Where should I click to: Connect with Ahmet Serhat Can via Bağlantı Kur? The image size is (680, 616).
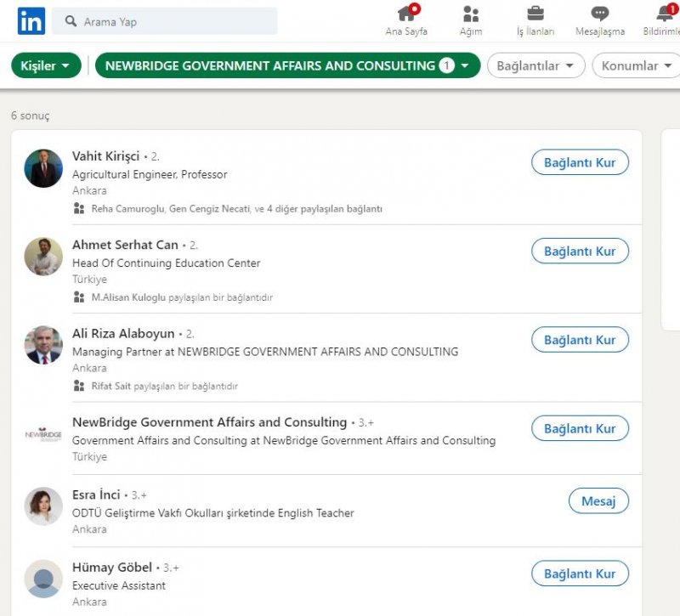tap(580, 251)
